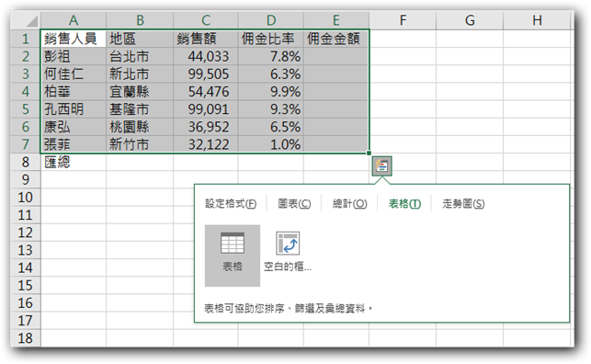Click the 佣金比率 header cell
This screenshot has height=364, width=591.
click(x=271, y=39)
